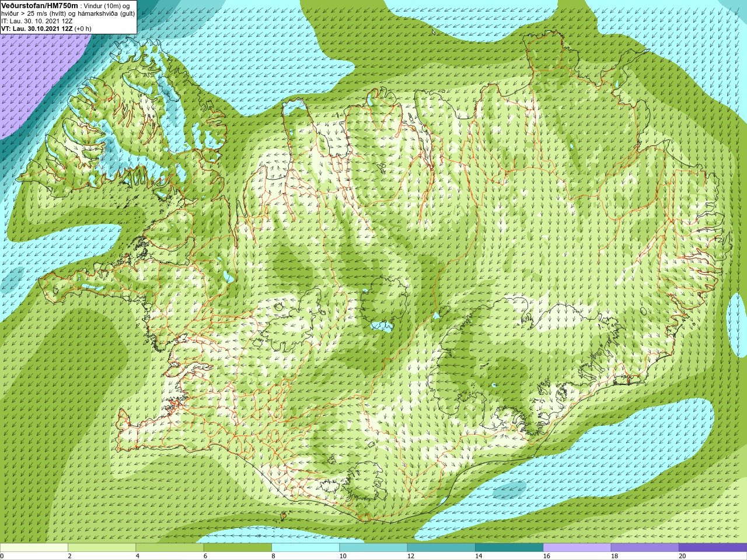747x560 pixels.
Task: Click the scale label "2"
Action: [x=69, y=556]
